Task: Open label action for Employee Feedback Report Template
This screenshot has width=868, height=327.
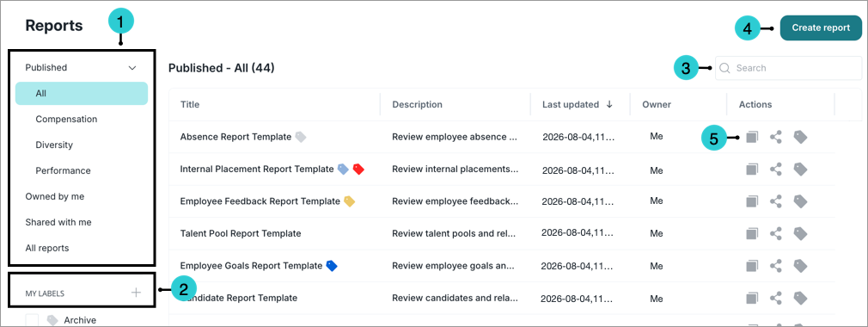Action: coord(800,201)
